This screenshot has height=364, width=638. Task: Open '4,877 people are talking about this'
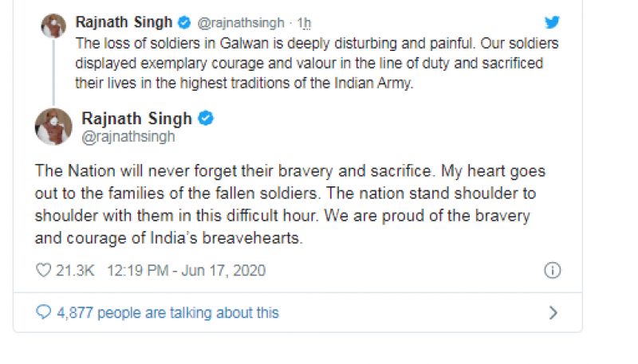pyautogui.click(x=167, y=312)
